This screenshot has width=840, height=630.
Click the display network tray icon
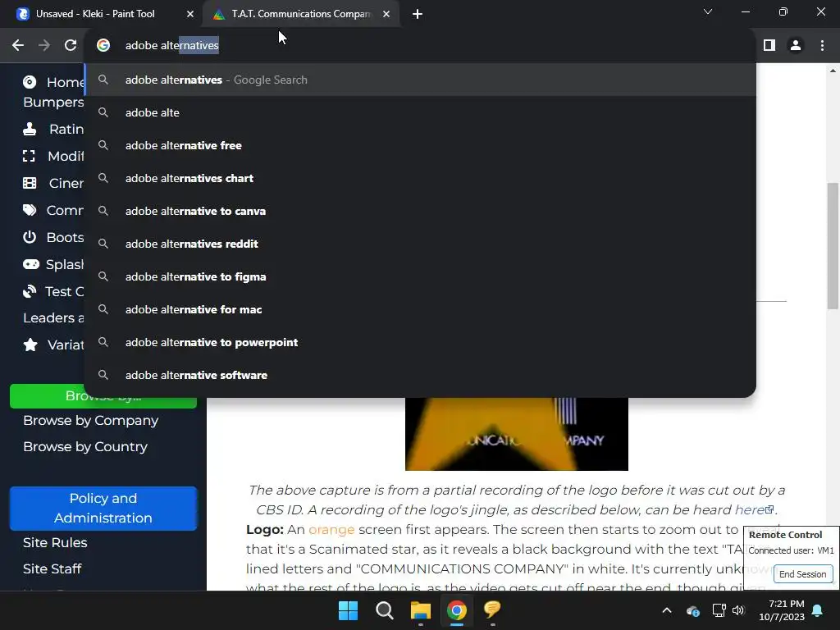point(719,610)
